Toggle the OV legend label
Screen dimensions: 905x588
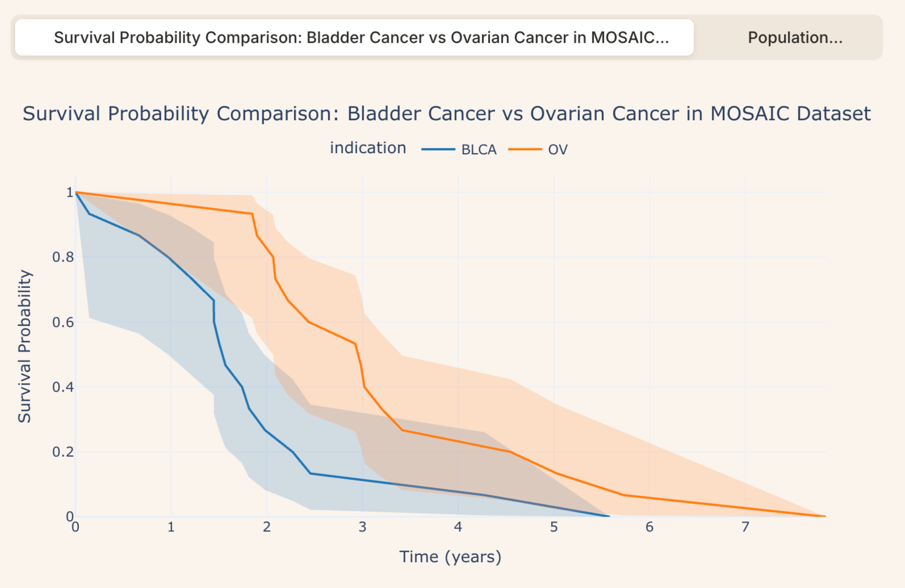(558, 150)
